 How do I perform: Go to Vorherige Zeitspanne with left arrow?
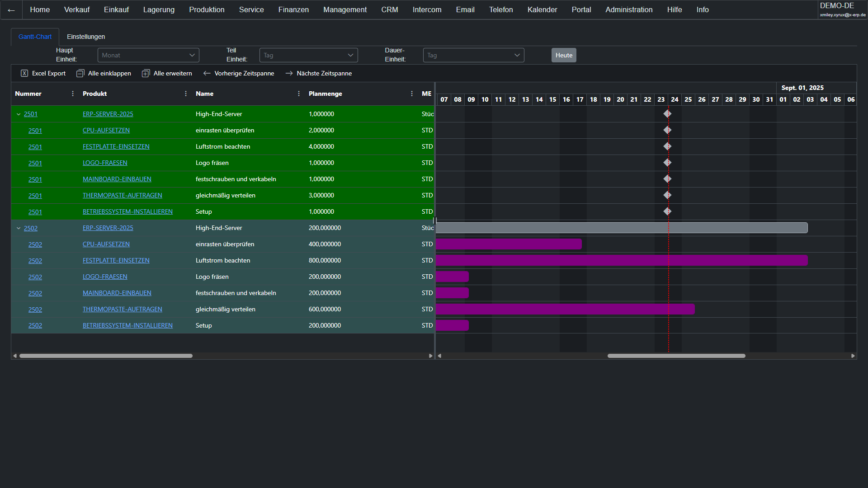pos(207,73)
